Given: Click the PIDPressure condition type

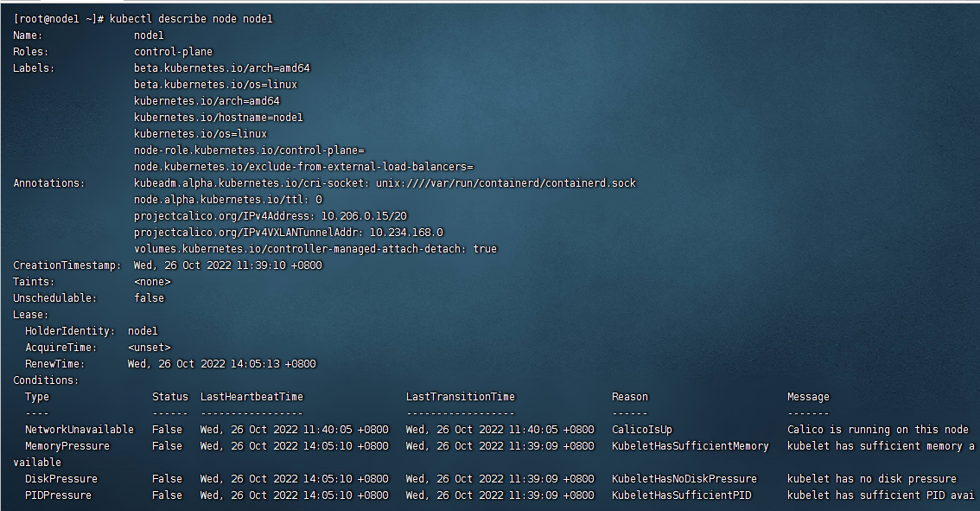Looking at the screenshot, I should coord(58,495).
